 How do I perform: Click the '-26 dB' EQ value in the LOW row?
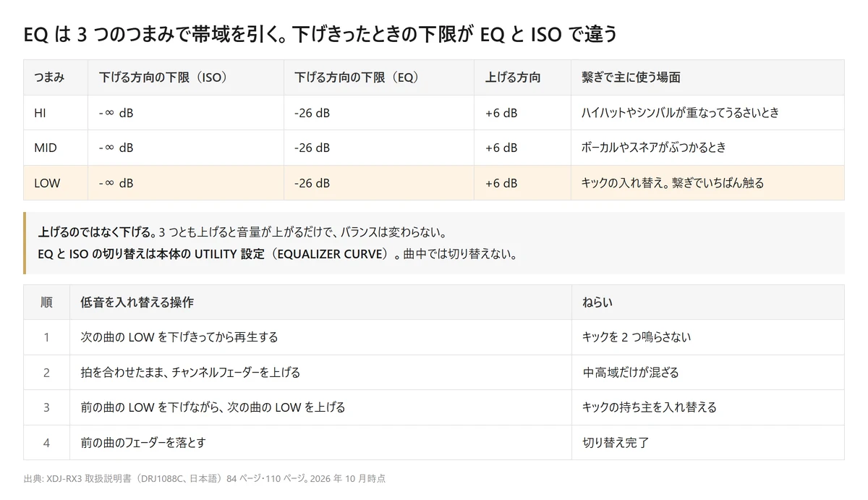[x=379, y=183]
